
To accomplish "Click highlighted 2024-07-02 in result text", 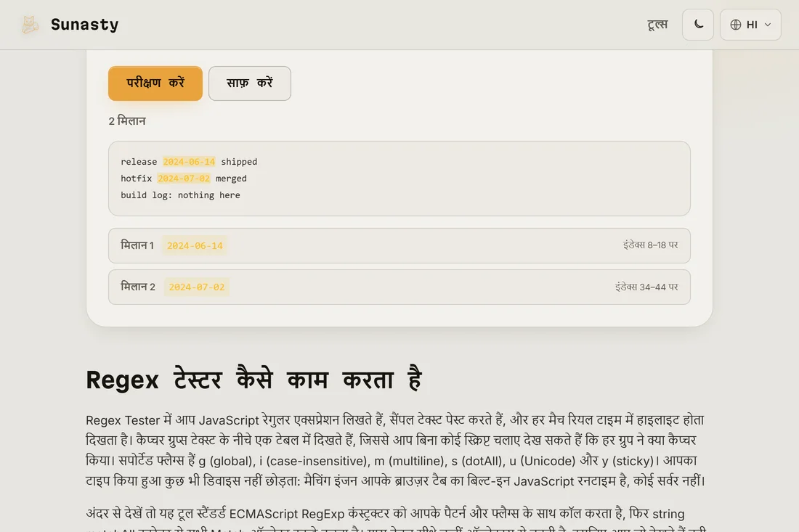I will [184, 179].
